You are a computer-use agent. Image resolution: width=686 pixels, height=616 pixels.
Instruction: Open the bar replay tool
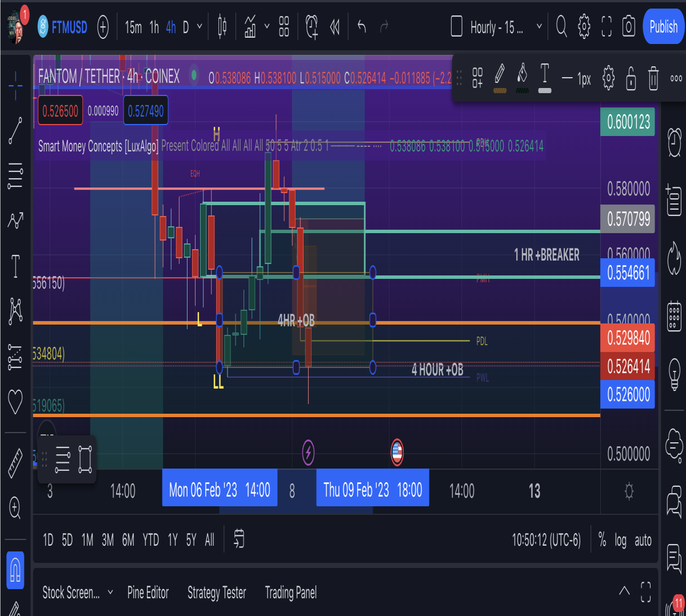click(335, 26)
